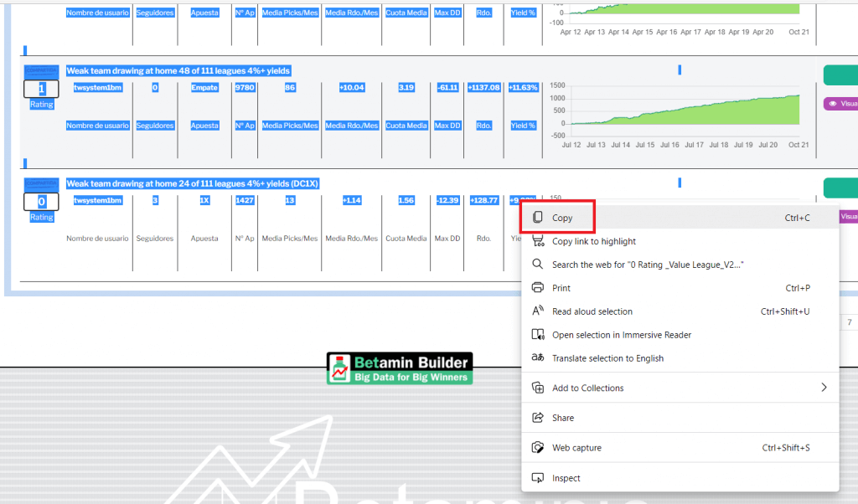858x504 pixels.
Task: Click the purple eye Visualizar button in 48 leagues row
Action: 841,103
